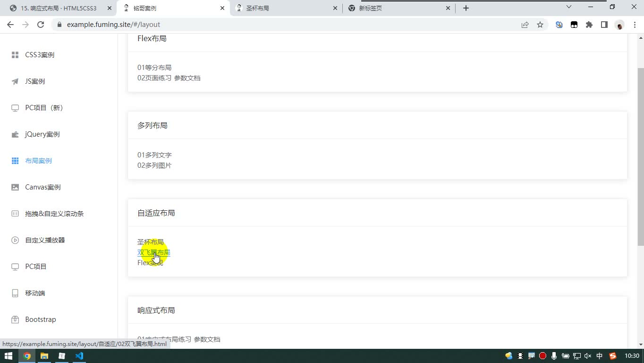The height and width of the screenshot is (363, 644).
Task: Toggle the browser side panel
Action: [604, 25]
